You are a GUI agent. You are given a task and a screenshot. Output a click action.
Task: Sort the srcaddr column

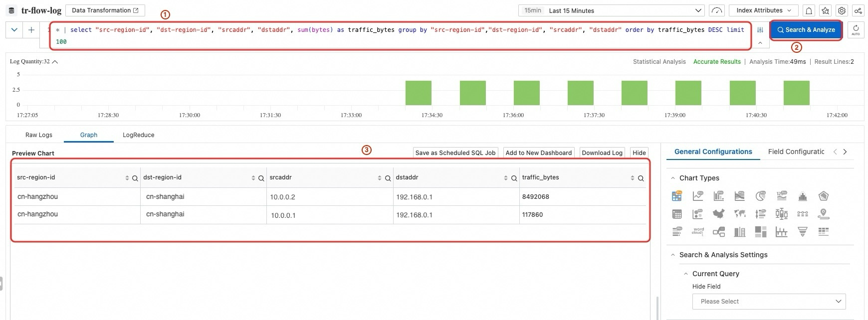click(x=380, y=178)
